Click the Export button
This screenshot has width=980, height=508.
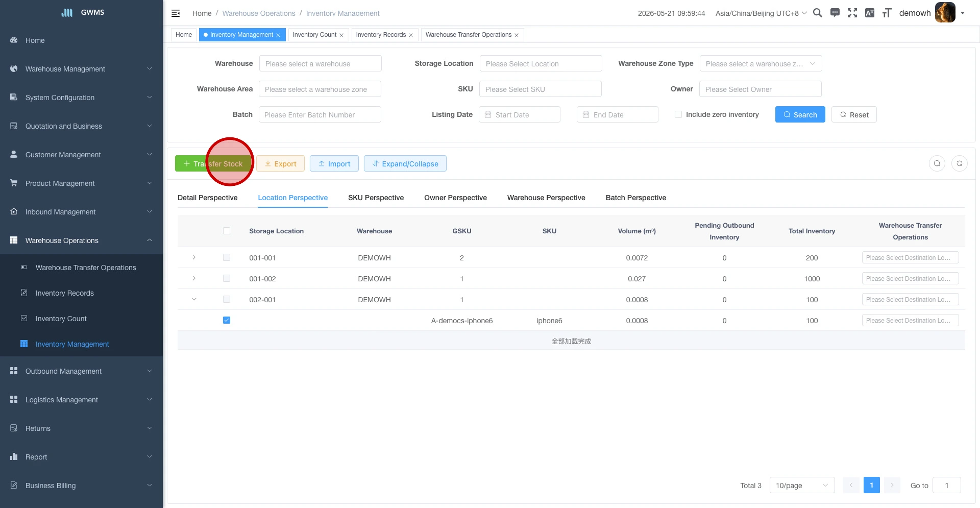click(x=281, y=163)
